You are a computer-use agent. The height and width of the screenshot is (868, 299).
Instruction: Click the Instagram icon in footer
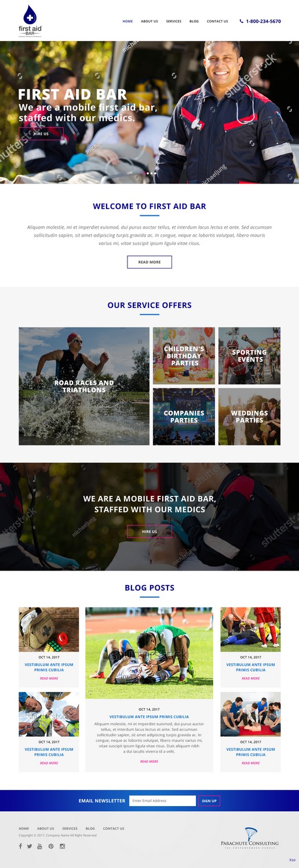point(63,846)
